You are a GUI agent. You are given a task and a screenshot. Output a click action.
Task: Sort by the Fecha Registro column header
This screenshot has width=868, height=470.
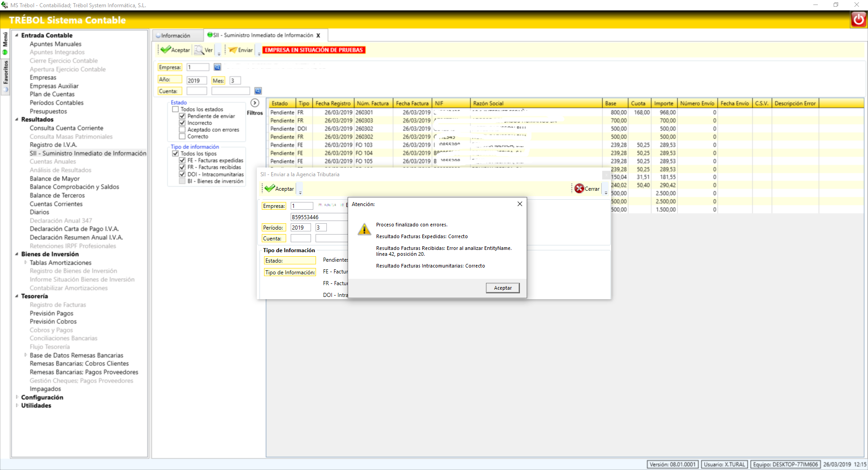click(333, 103)
